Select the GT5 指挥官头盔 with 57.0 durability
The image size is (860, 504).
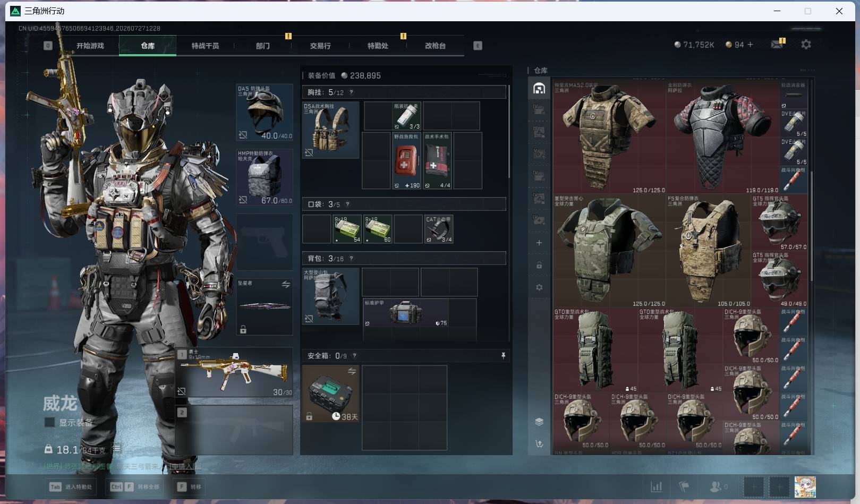pyautogui.click(x=780, y=223)
